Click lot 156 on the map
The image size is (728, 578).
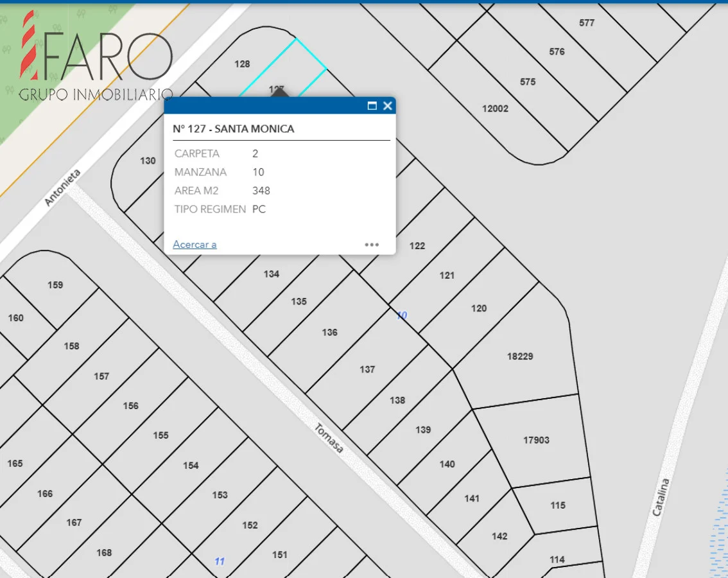[130, 406]
